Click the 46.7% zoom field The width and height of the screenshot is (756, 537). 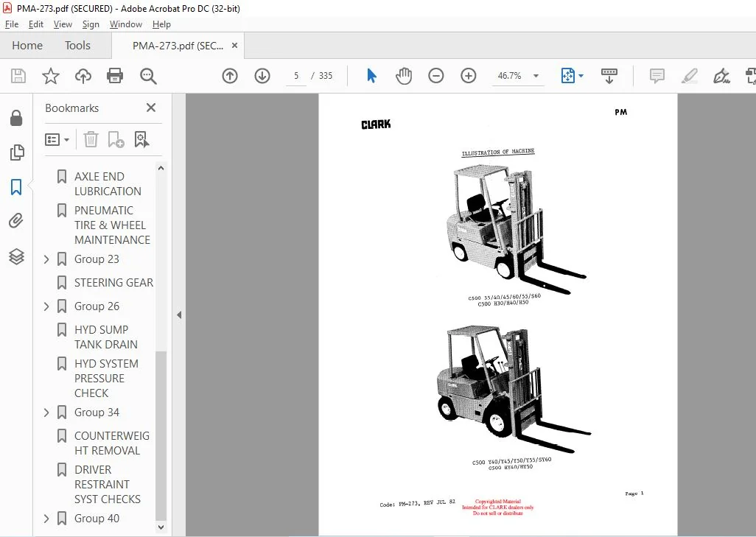coord(510,76)
